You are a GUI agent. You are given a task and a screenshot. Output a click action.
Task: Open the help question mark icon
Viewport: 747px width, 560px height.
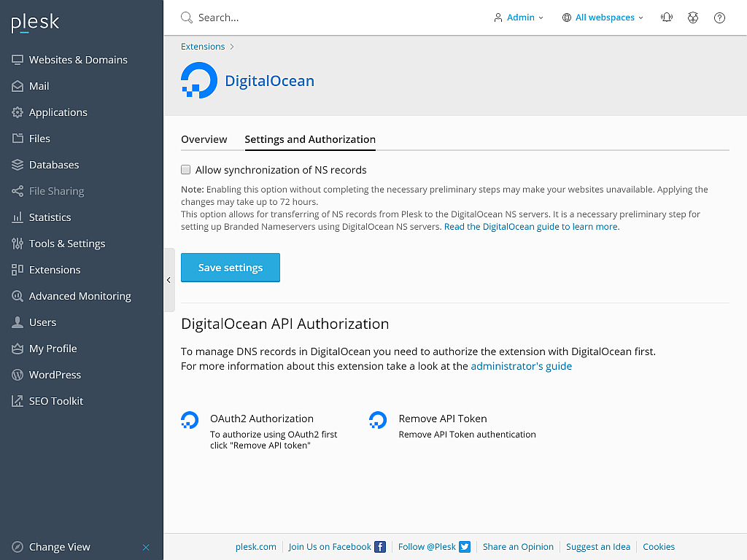[719, 17]
